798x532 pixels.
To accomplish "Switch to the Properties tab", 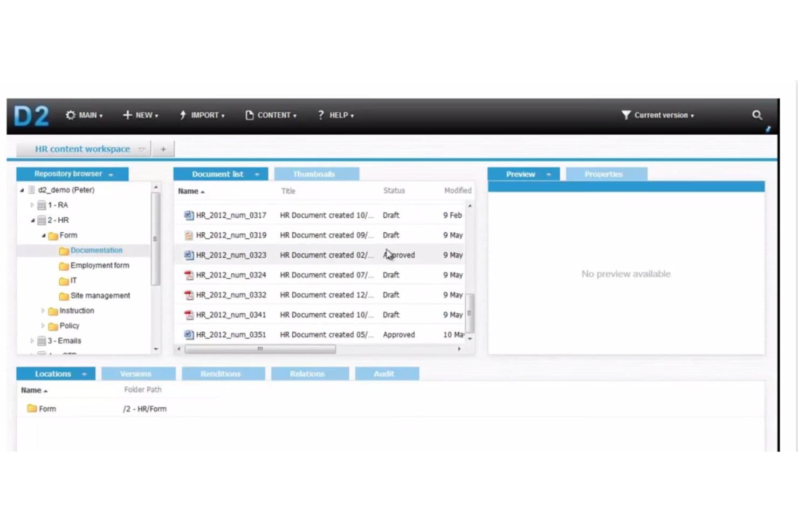I will point(606,174).
